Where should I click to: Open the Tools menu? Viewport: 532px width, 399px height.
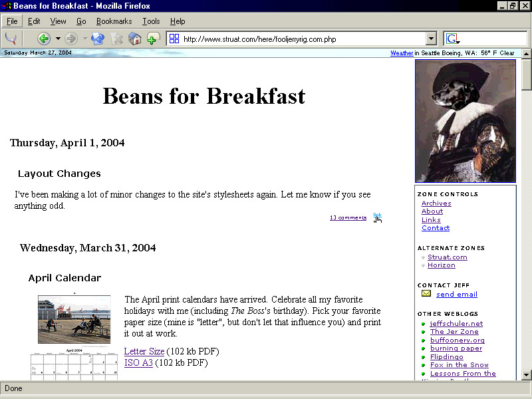tap(151, 21)
